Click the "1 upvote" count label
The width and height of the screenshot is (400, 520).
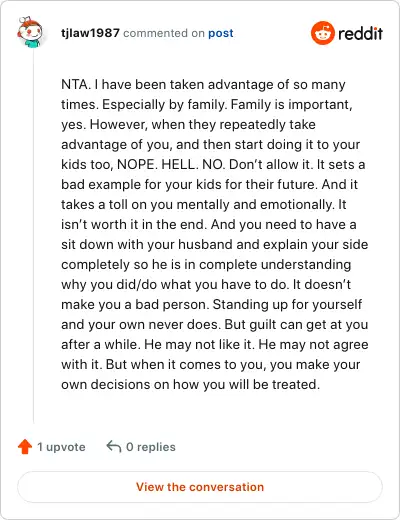click(61, 447)
